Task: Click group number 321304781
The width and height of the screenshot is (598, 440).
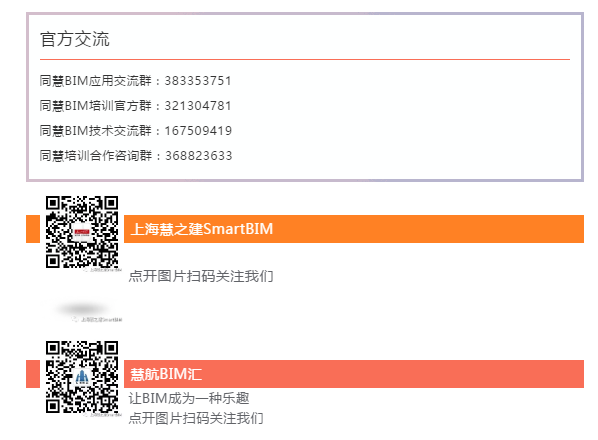Action: 198,106
